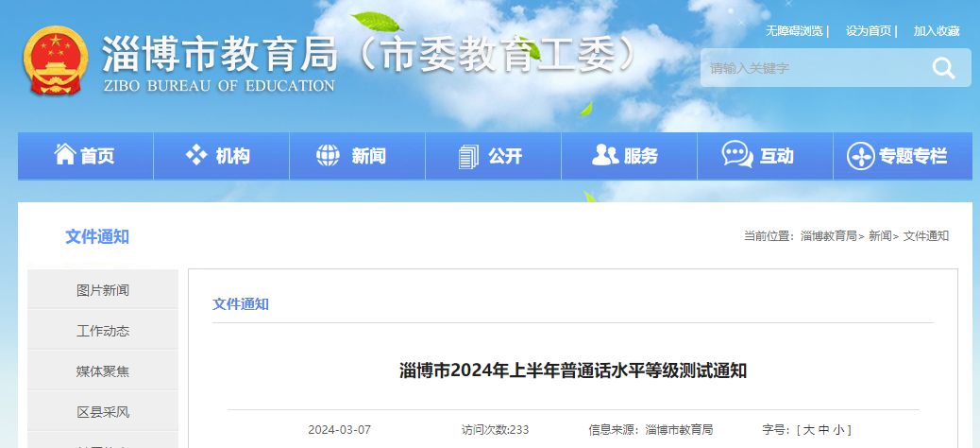Open the 服务 navigation menu

pyautogui.click(x=630, y=156)
